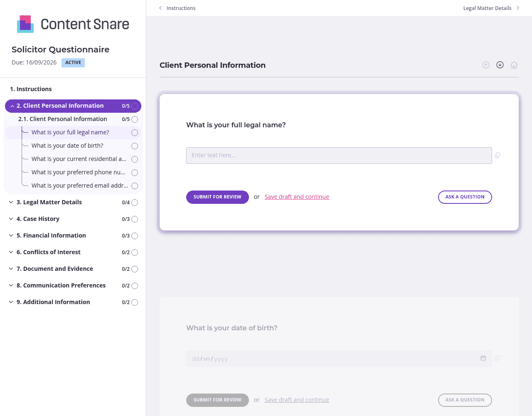Expand the Communication Preferences section chevron

[11, 285]
